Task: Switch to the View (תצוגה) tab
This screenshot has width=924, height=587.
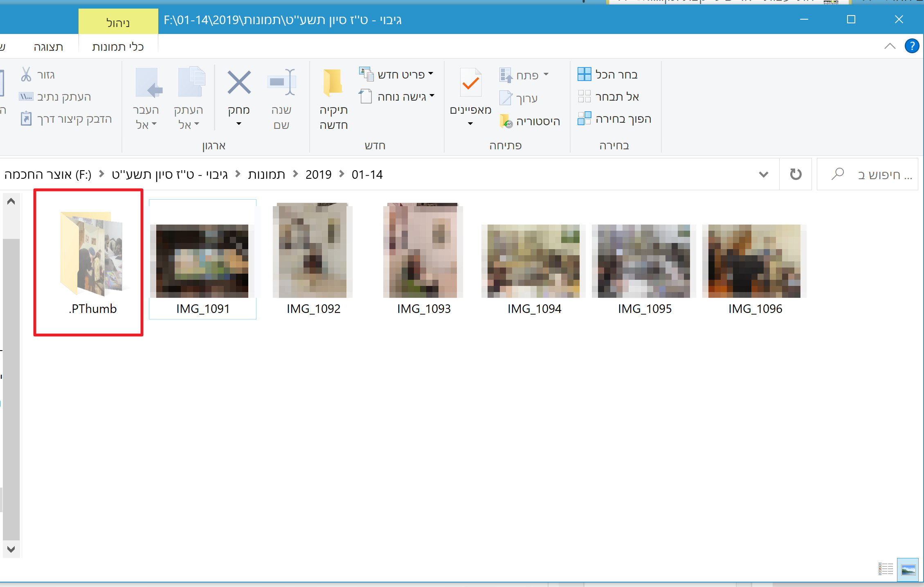Action: (48, 47)
